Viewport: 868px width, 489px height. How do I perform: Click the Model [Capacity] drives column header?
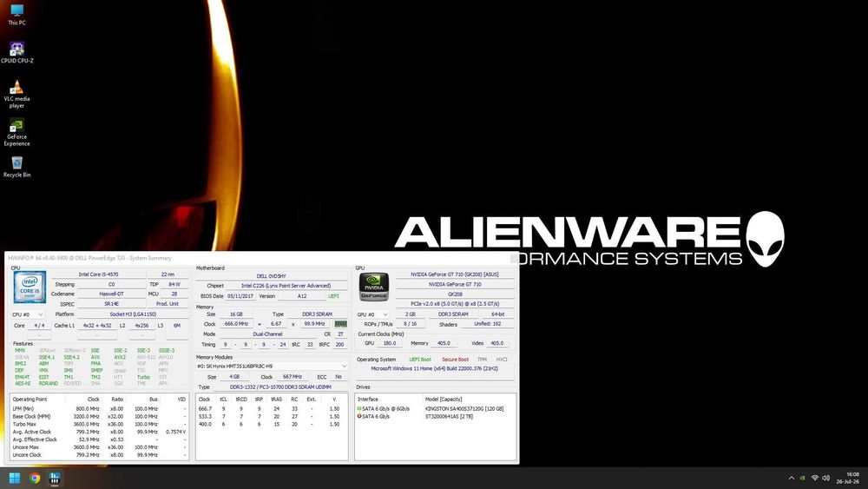[x=444, y=400]
